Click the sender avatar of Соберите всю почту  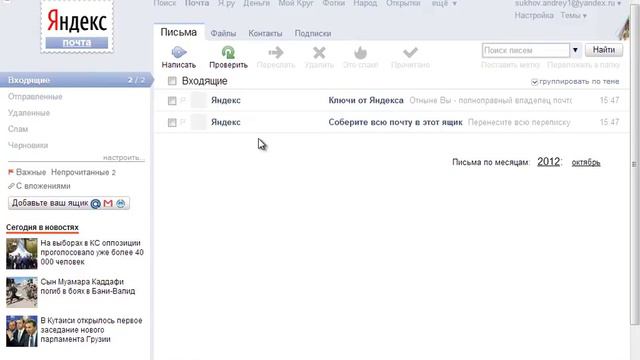[x=199, y=122]
